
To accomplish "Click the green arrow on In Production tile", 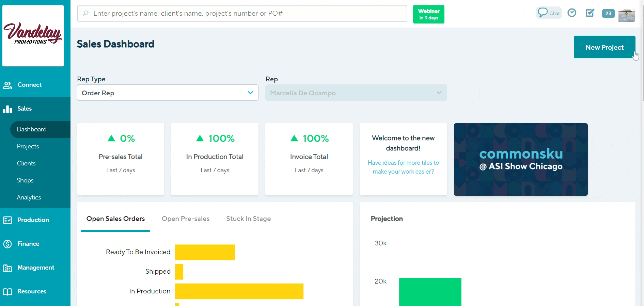I will (200, 138).
